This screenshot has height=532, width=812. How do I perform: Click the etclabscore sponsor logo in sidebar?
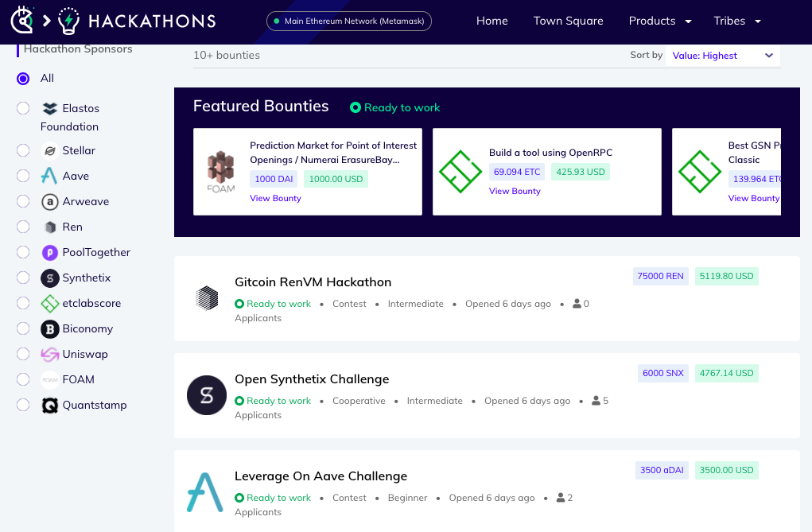(50, 304)
